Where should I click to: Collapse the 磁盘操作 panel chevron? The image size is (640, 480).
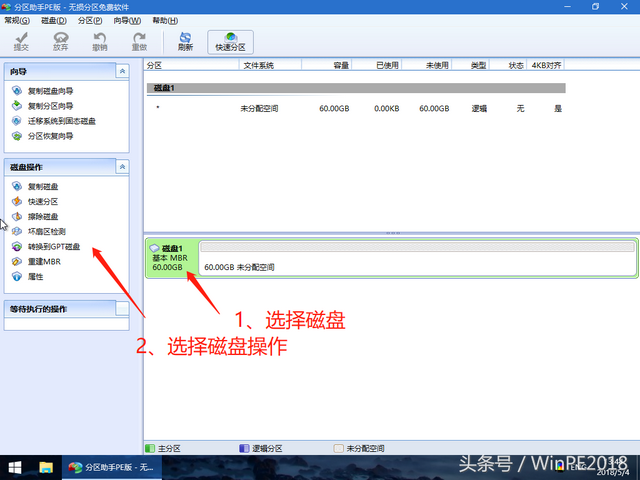point(122,167)
